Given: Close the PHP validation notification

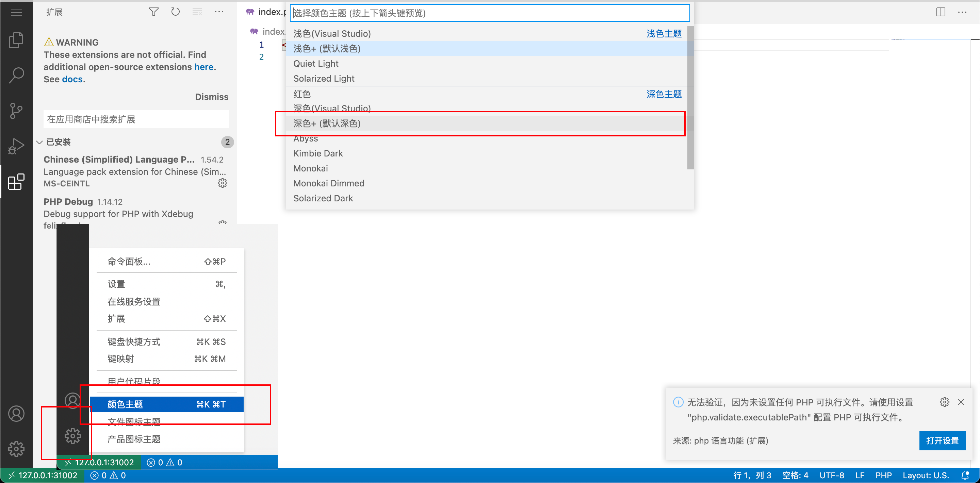Looking at the screenshot, I should 961,402.
